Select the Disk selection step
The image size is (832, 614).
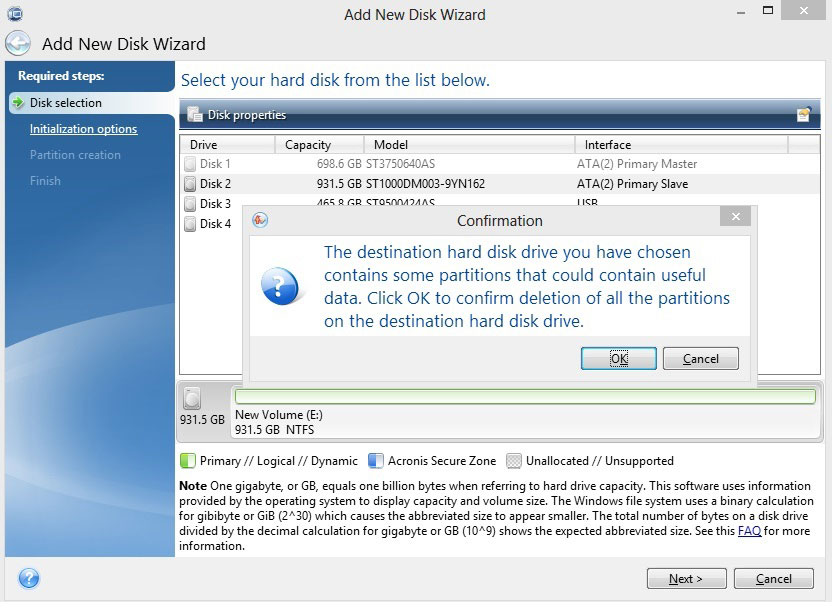pyautogui.click(x=65, y=103)
